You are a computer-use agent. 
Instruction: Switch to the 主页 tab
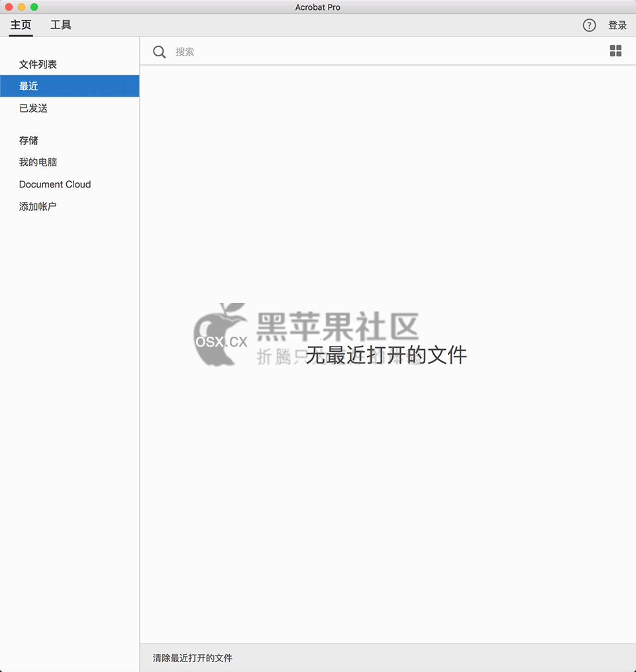21,25
